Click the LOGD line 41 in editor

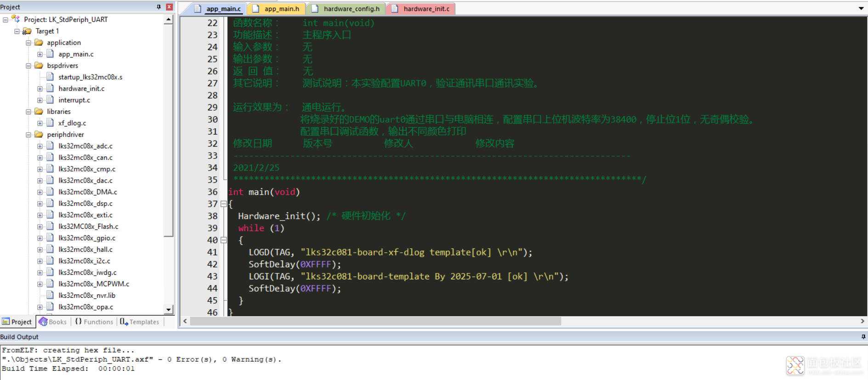[x=391, y=252]
